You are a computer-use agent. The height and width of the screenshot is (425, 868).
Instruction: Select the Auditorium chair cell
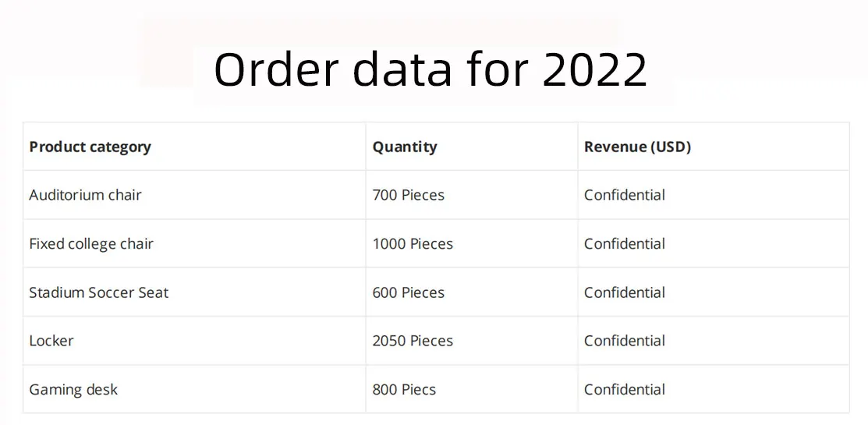tap(85, 195)
